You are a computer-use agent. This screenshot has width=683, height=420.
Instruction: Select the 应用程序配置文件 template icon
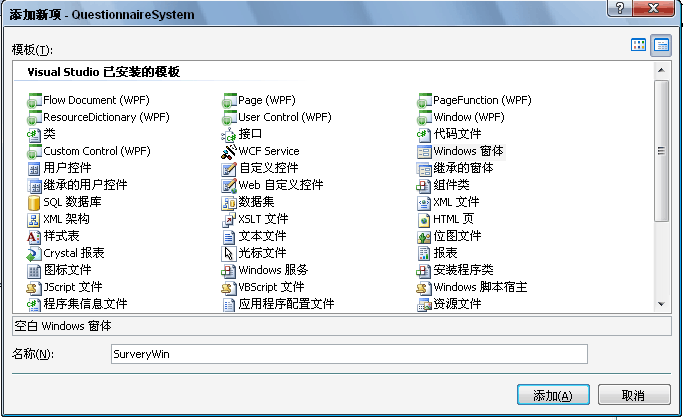[229, 305]
